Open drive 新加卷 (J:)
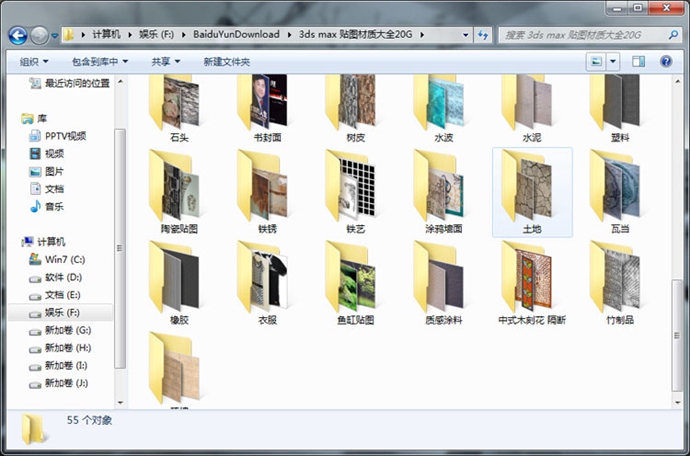The image size is (690, 456). [x=59, y=383]
